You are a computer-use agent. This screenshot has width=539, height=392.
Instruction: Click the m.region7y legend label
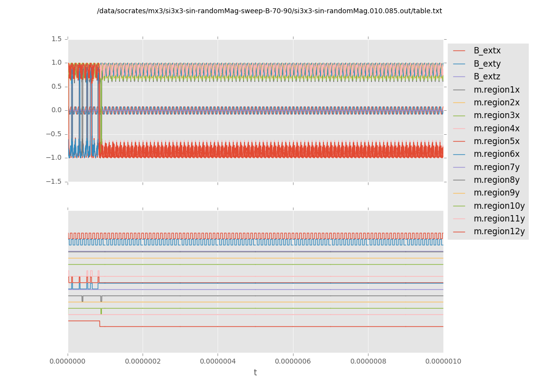click(x=496, y=167)
